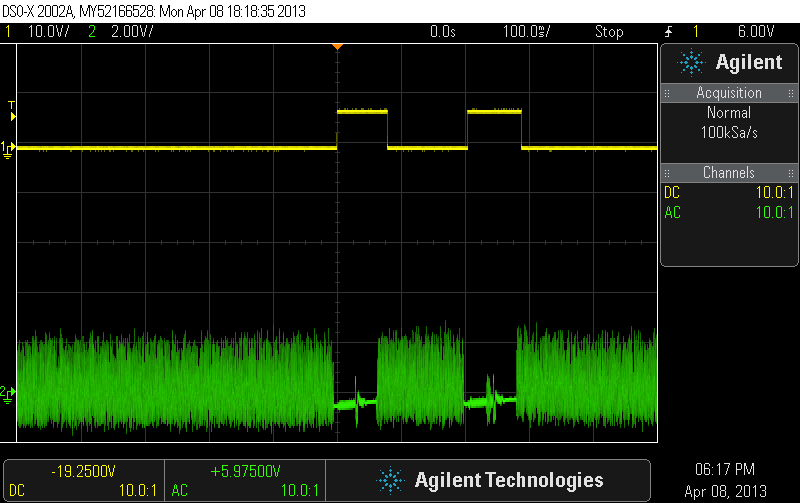Image resolution: width=800 pixels, height=503 pixels.
Task: Select the yellow channel 1 indicator in the top bar
Action: (x=8, y=31)
